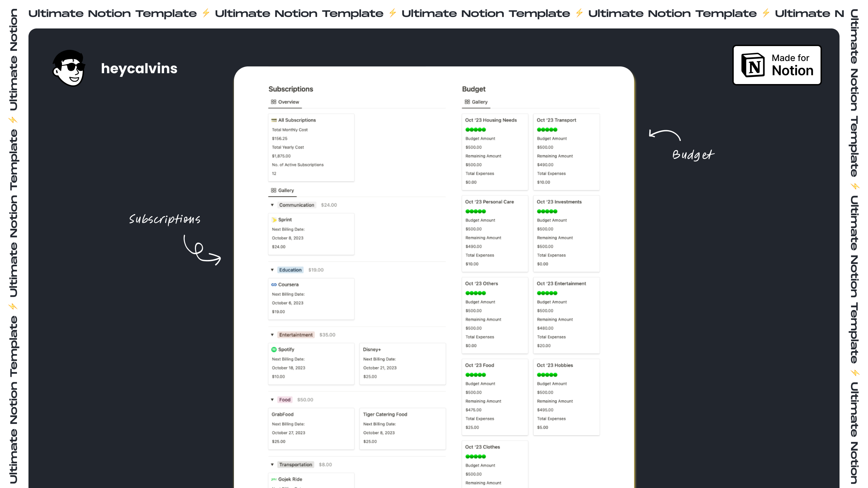Open the Tiger Catering Food card

[x=402, y=429]
